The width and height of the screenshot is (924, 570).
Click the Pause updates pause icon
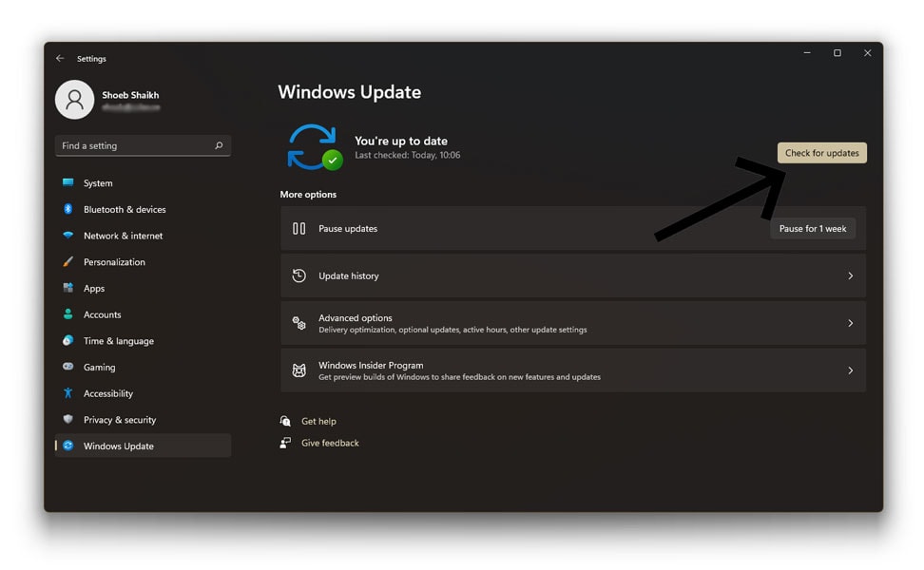click(298, 228)
